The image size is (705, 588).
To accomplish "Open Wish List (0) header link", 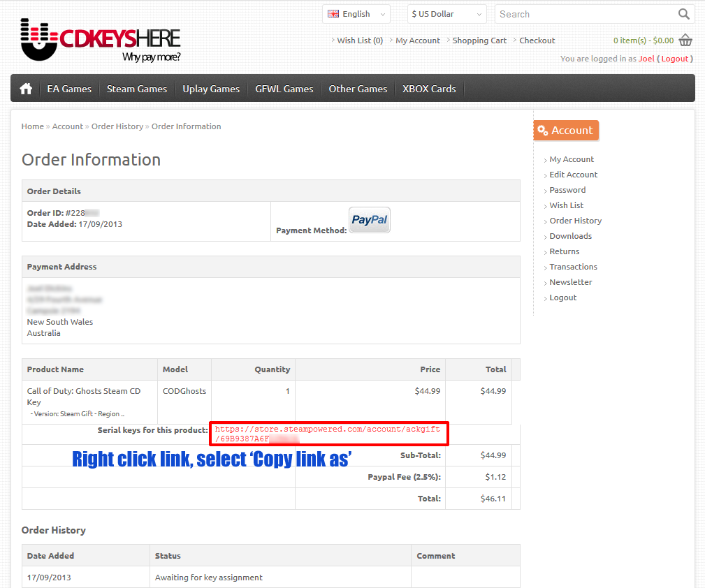I will [x=360, y=41].
